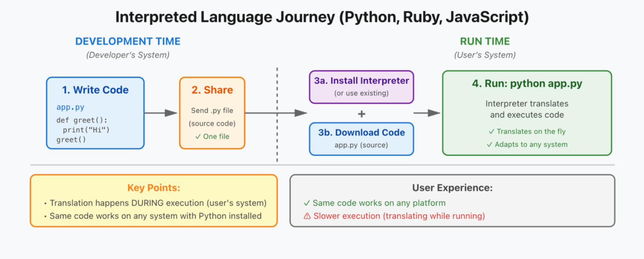This screenshot has width=644, height=259.
Task: Click the User Experience heading in gray box
Action: click(x=452, y=188)
